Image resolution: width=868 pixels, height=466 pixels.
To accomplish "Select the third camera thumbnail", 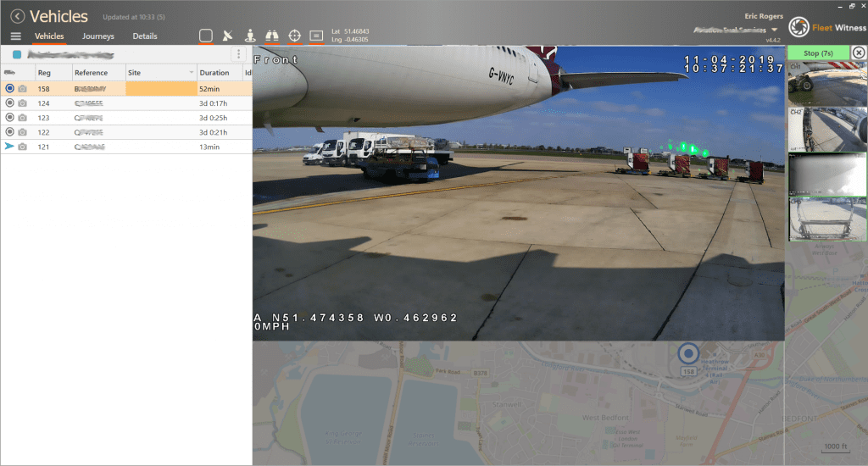I will pos(827,175).
